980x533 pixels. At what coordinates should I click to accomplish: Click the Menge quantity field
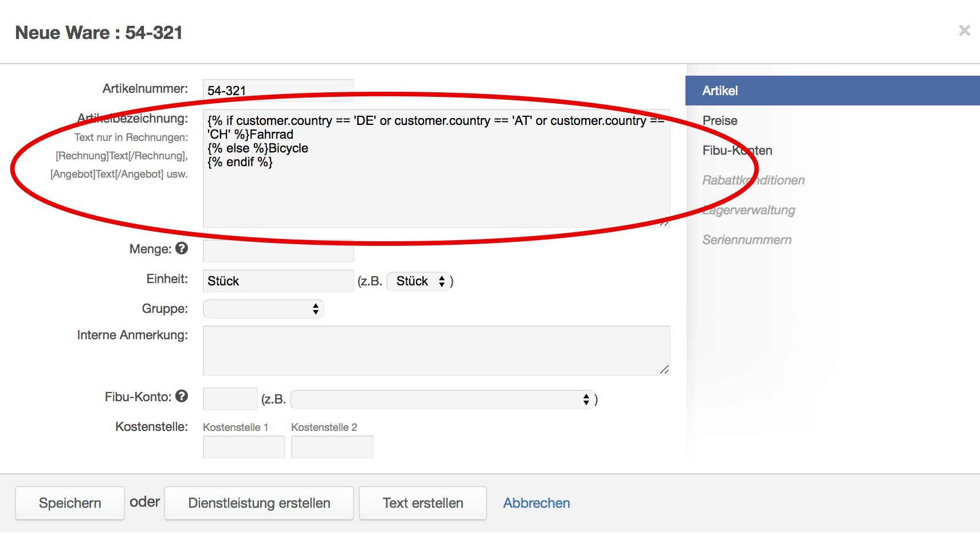[x=279, y=251]
